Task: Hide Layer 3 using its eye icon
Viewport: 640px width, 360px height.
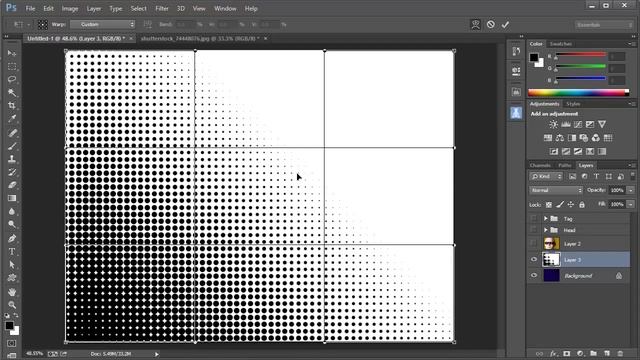Action: (x=534, y=260)
